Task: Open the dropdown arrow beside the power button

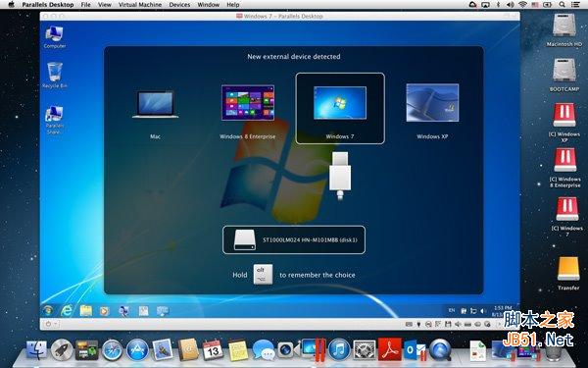Action: (x=55, y=324)
